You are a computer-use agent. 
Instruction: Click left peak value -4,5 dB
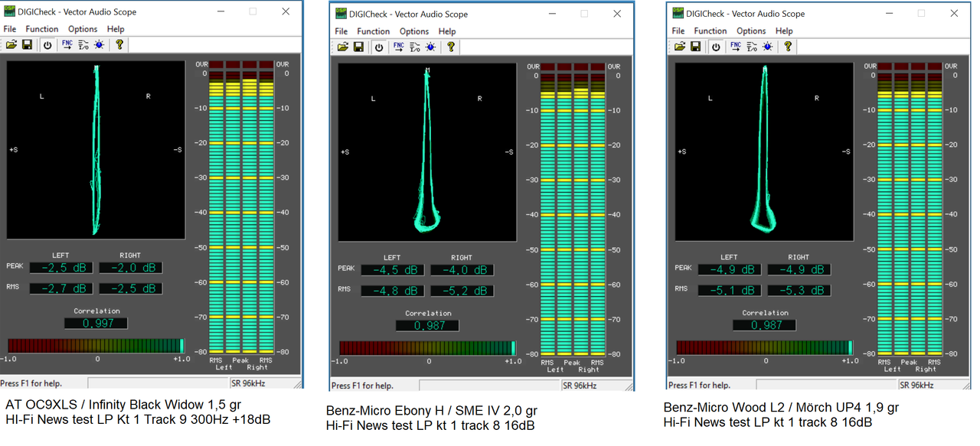[x=393, y=270]
